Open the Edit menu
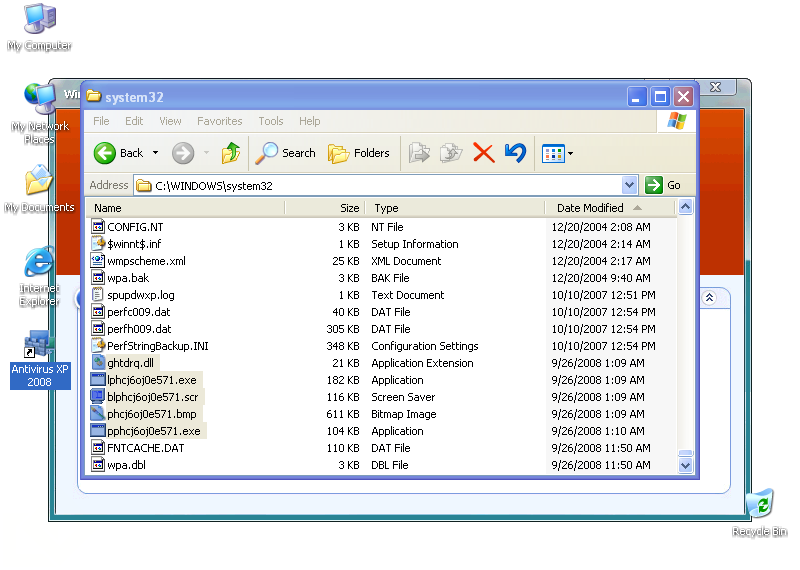Image resolution: width=800 pixels, height=570 pixels. tap(134, 121)
